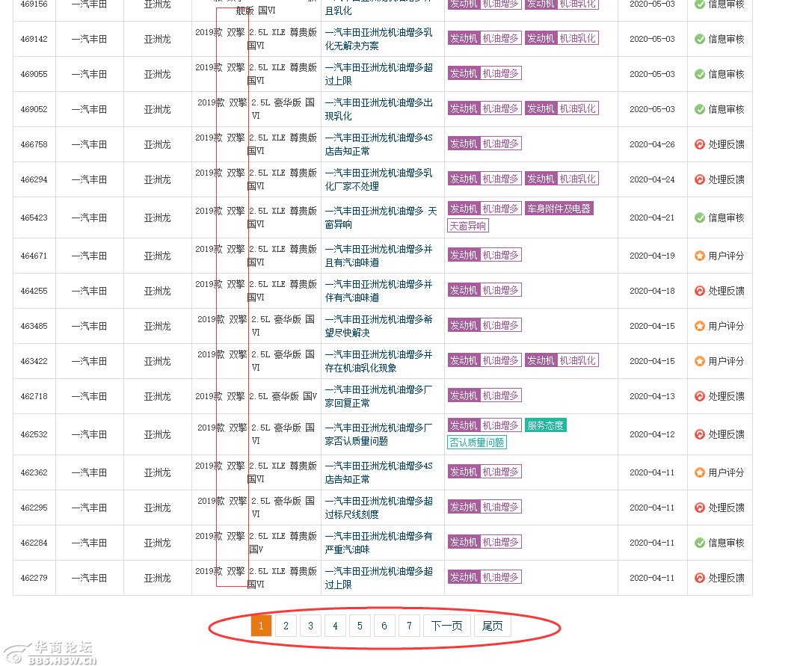Click the 发动机 机油增多 tag in row 469055

coord(485,73)
